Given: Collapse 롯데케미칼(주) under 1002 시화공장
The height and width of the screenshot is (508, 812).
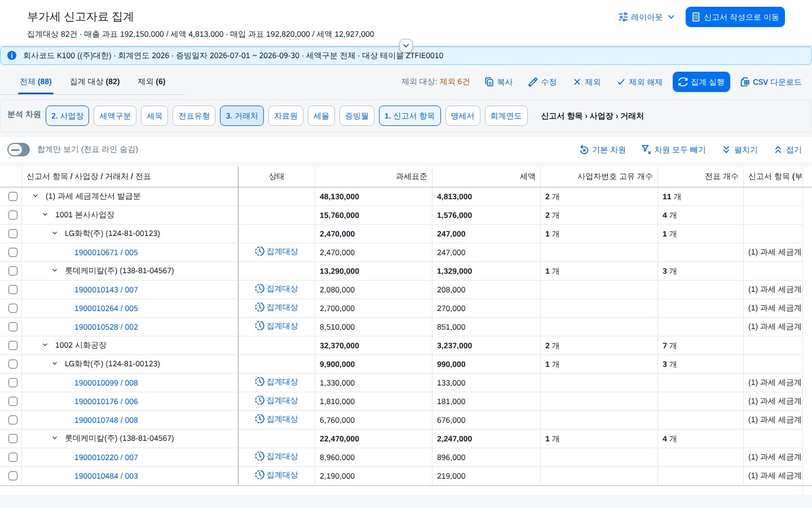Looking at the screenshot, I should (55, 438).
